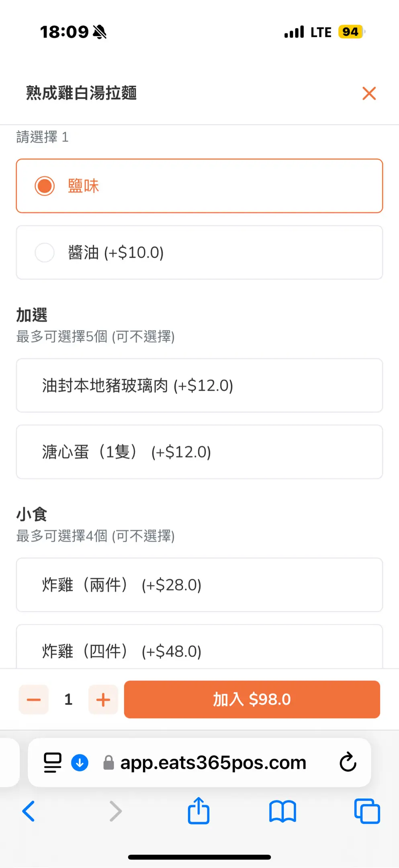Go forward with Safari forward arrow
This screenshot has width=399, height=868.
click(115, 811)
